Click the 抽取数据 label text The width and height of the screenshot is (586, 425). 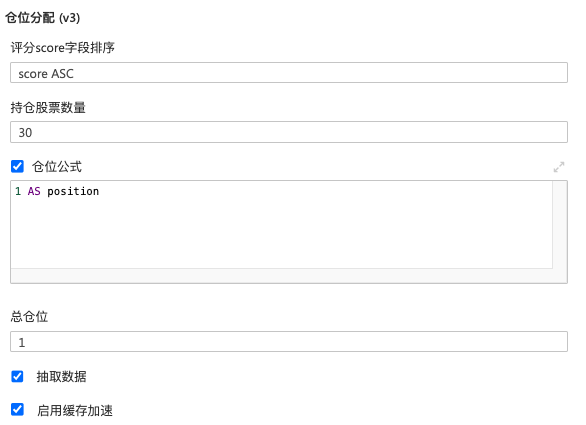tap(61, 376)
